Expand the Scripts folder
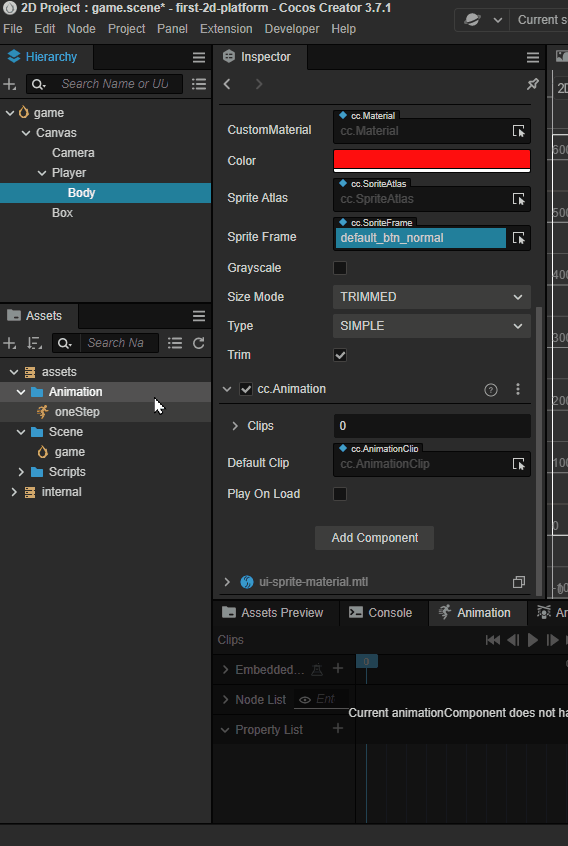The image size is (568, 846). [x=21, y=472]
